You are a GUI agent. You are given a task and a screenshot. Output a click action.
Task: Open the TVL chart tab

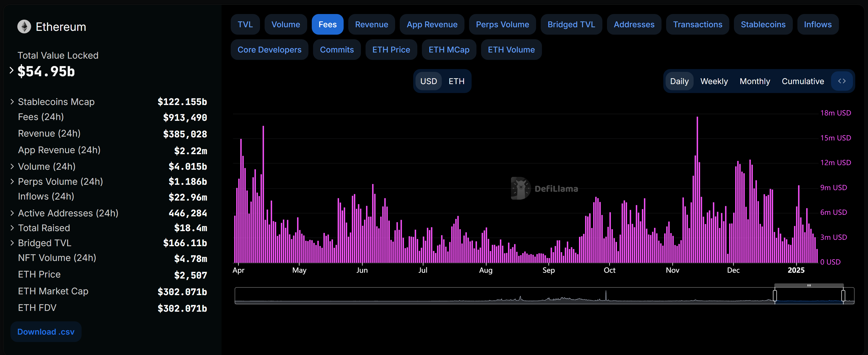[245, 24]
